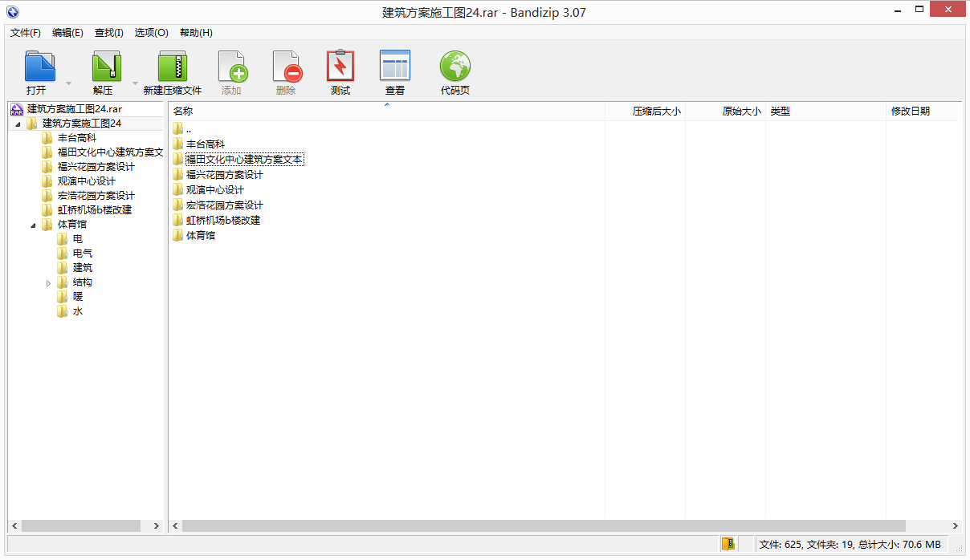Select 福兴花园方案设计 in the file list
Image resolution: width=970 pixels, height=560 pixels.
pos(225,175)
